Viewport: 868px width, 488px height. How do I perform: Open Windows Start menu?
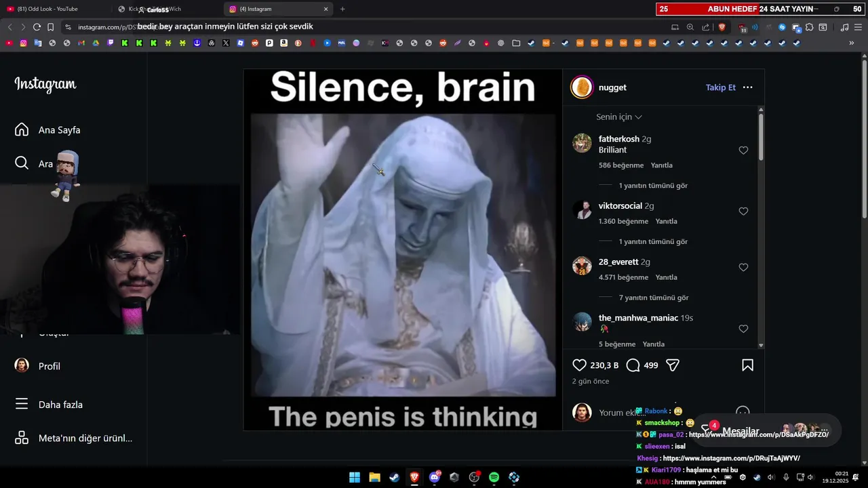pyautogui.click(x=355, y=477)
